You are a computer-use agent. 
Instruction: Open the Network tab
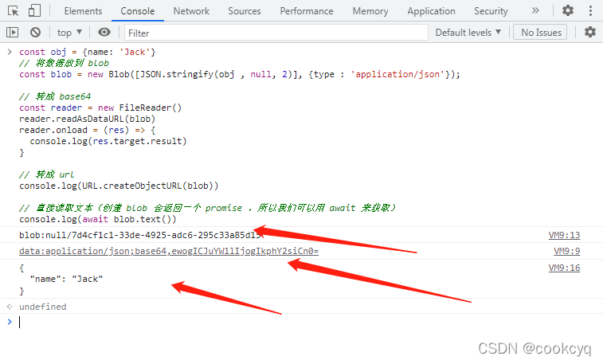tap(191, 11)
